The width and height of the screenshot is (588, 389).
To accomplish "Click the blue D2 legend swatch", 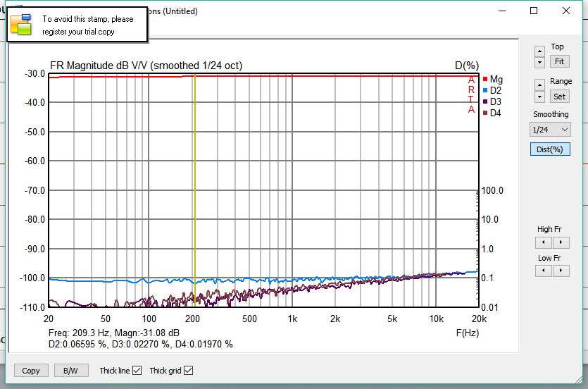I will (485, 90).
